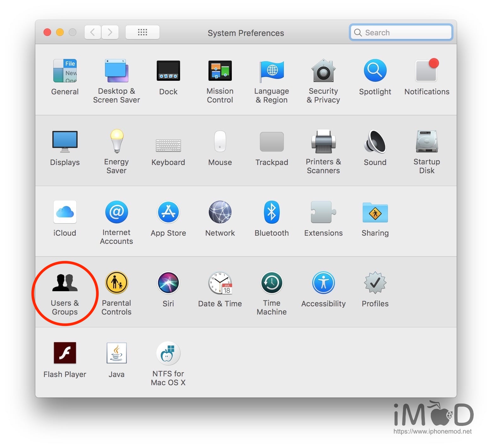Open the Energy Saver pane
492x448 pixels.
(116, 142)
